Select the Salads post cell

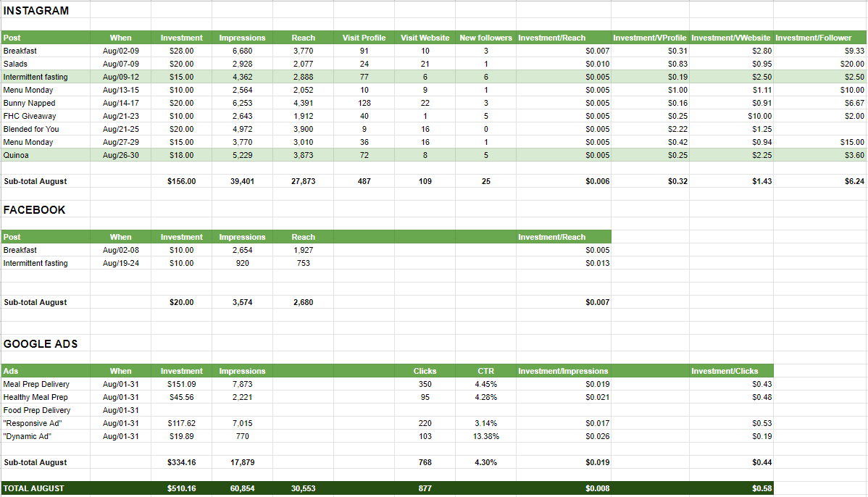point(15,64)
